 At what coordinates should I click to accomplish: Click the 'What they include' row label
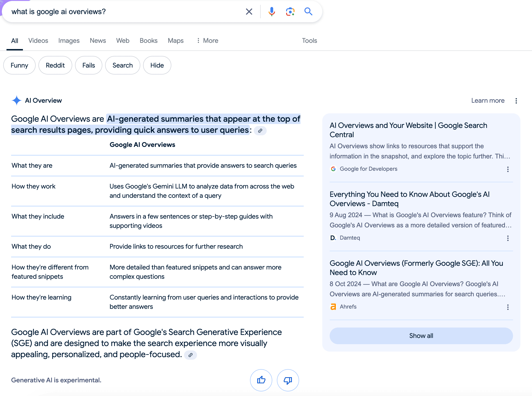point(38,217)
